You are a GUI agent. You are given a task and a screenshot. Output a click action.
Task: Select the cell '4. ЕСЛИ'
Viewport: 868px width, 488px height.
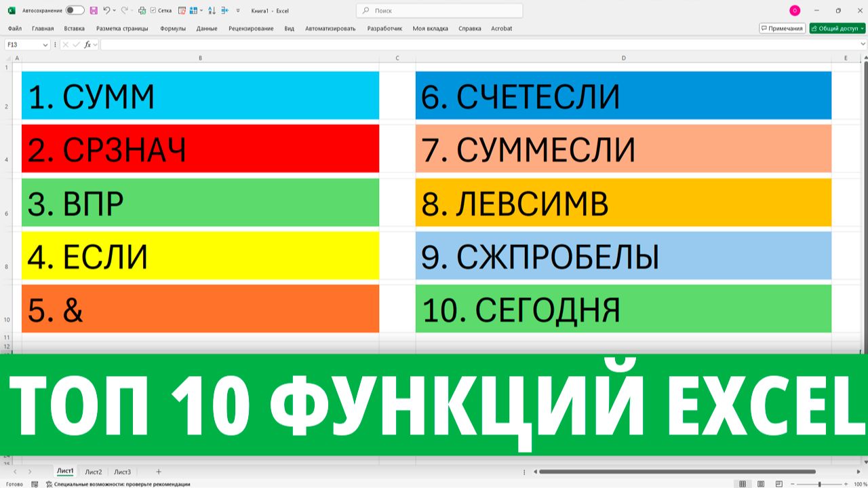coord(200,255)
